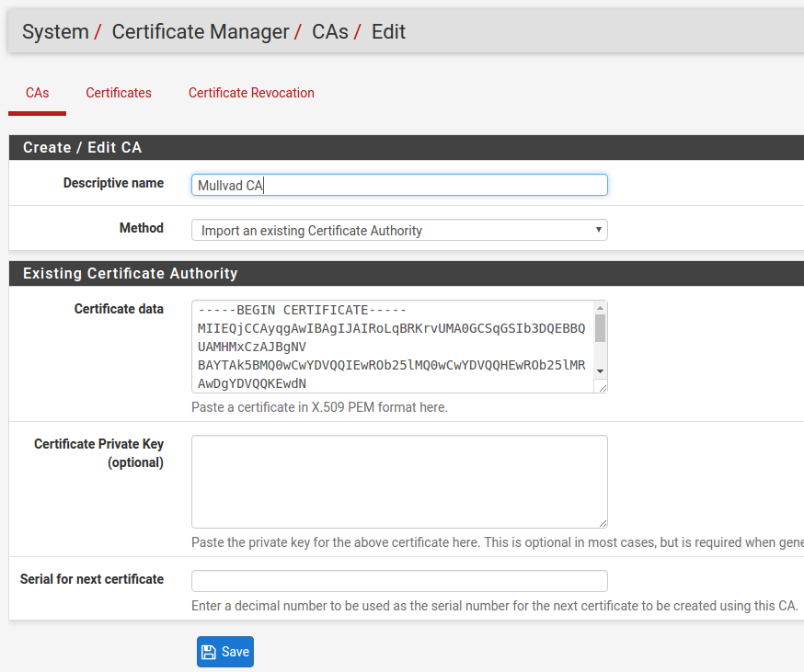Click the Existing Certificate Authority panel heading
This screenshot has height=672, width=804.
tap(131, 273)
